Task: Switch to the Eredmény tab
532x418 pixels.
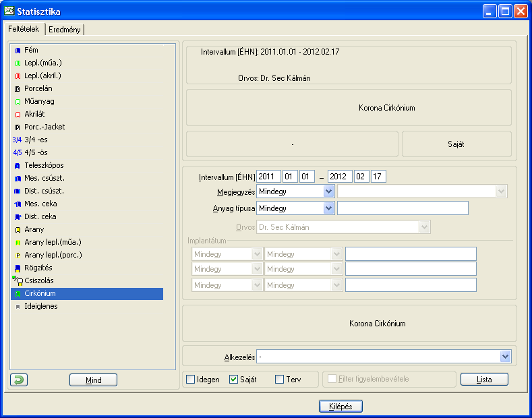Action: pos(65,30)
